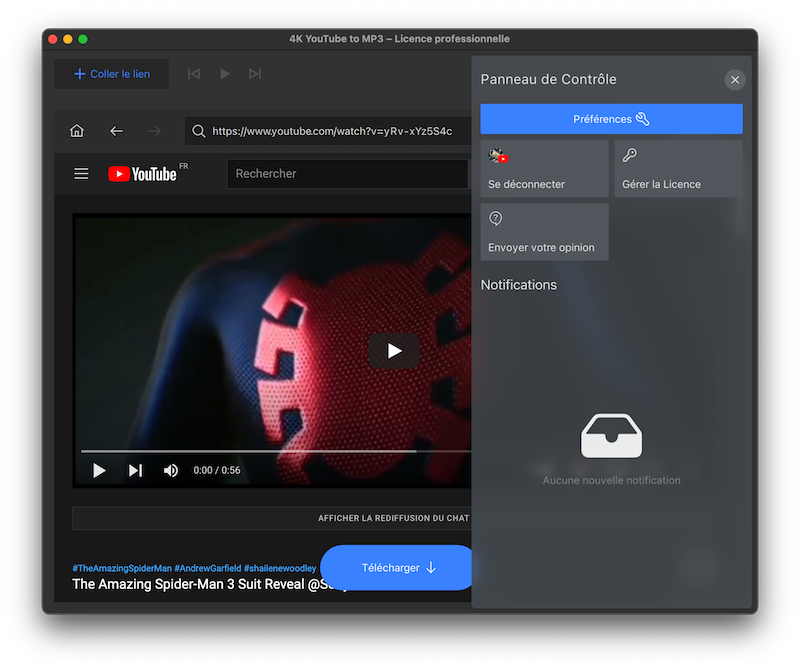This screenshot has width=800, height=670.
Task: Skip to the next video in the player
Action: [x=135, y=470]
